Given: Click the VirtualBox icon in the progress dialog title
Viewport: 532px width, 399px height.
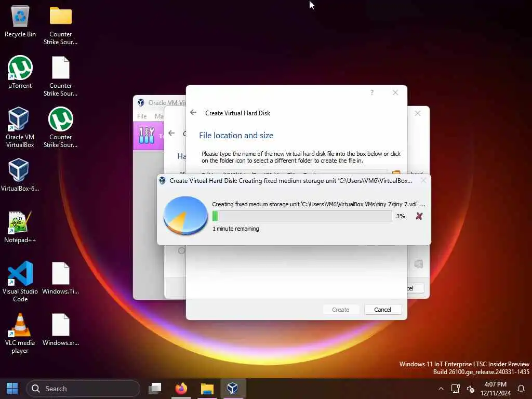Looking at the screenshot, I should pos(162,180).
